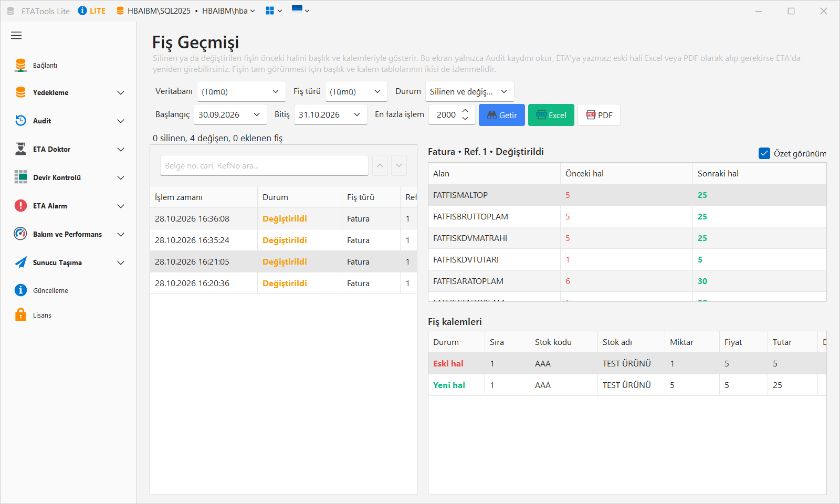Click the ETA Doktor icon
Viewport: 840px width, 504px height.
coord(20,149)
